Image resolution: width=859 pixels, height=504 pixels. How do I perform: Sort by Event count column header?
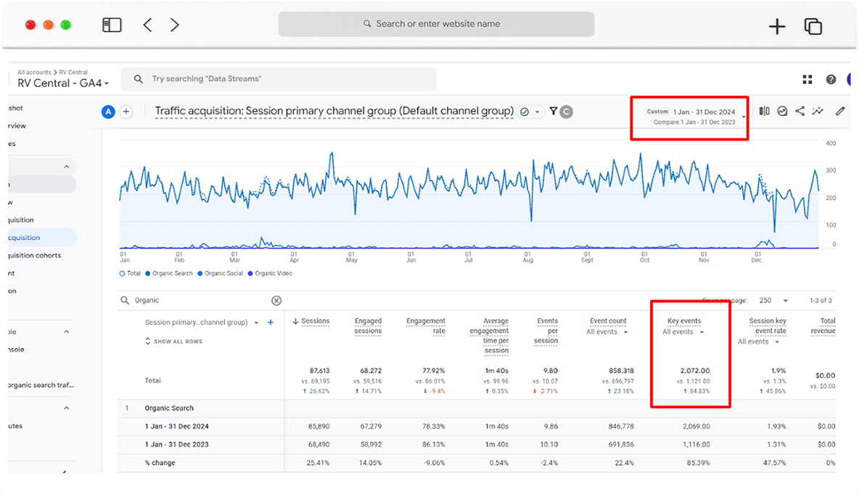click(608, 321)
